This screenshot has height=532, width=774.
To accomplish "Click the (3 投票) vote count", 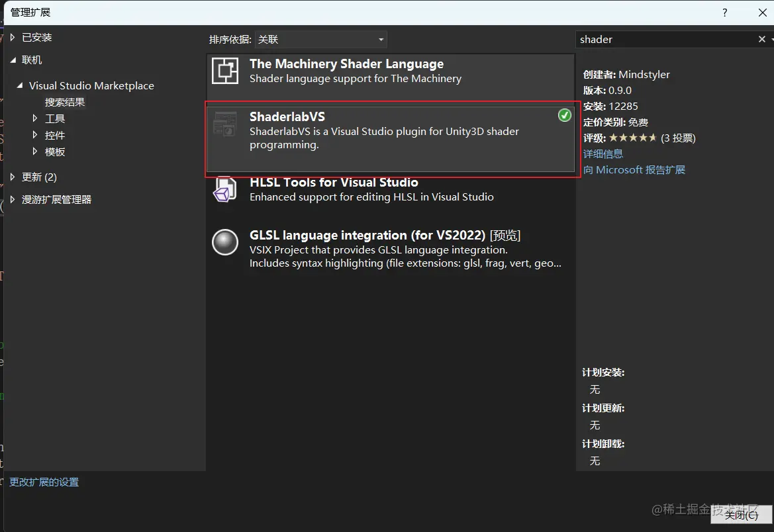I will pos(678,138).
